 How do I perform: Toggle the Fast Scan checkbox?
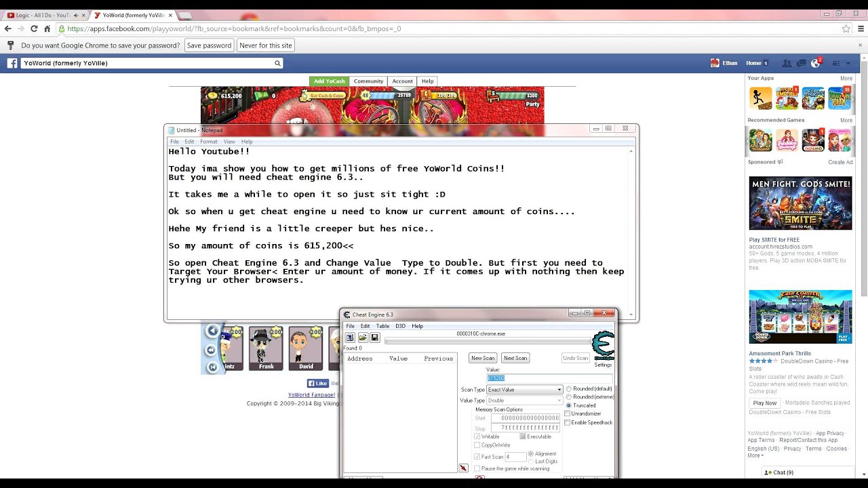coord(477,457)
